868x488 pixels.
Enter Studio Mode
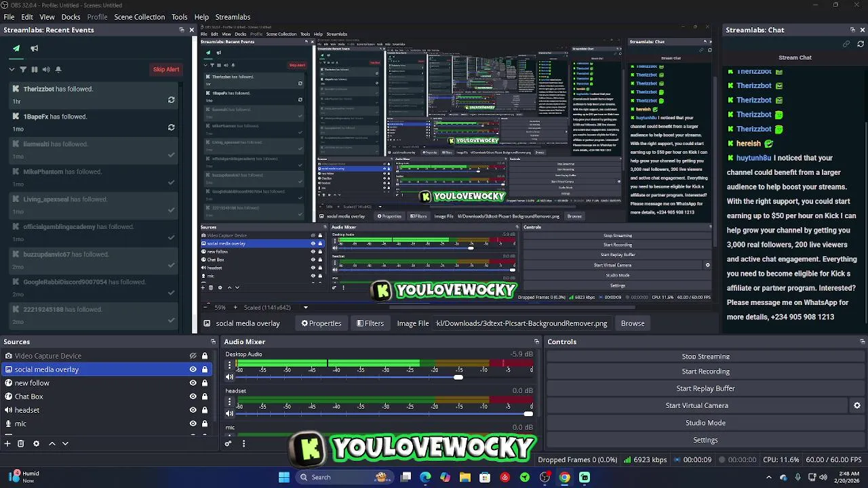[705, 422]
